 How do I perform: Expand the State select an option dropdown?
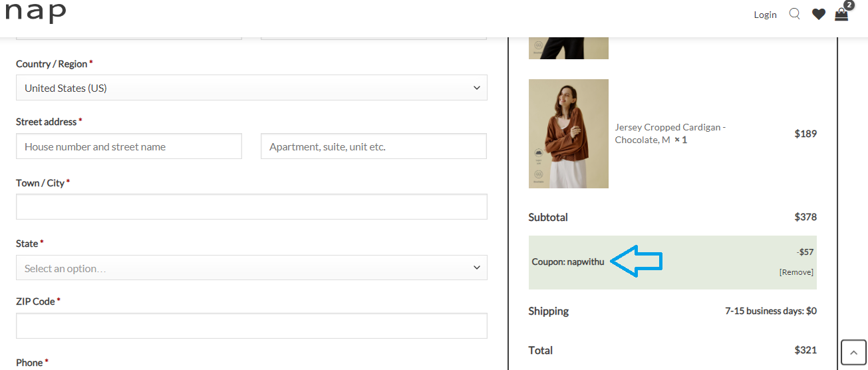pos(251,268)
